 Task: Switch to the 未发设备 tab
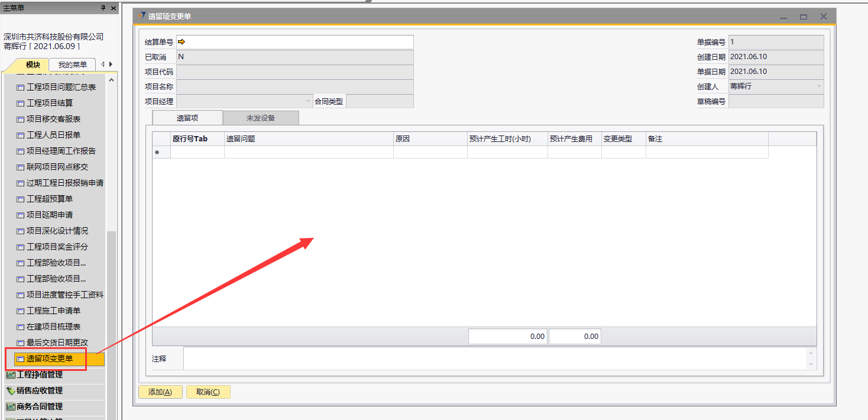pyautogui.click(x=261, y=118)
